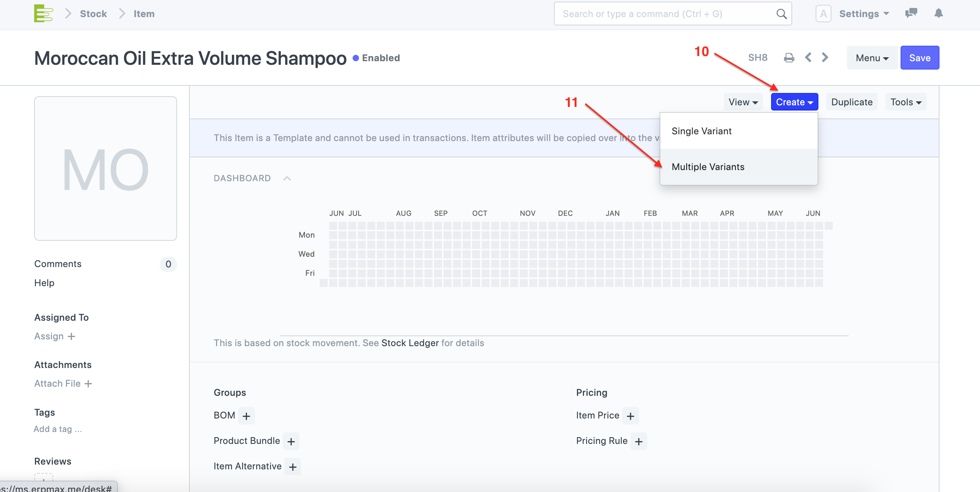
Task: Click the user avatar A icon
Action: [x=823, y=14]
